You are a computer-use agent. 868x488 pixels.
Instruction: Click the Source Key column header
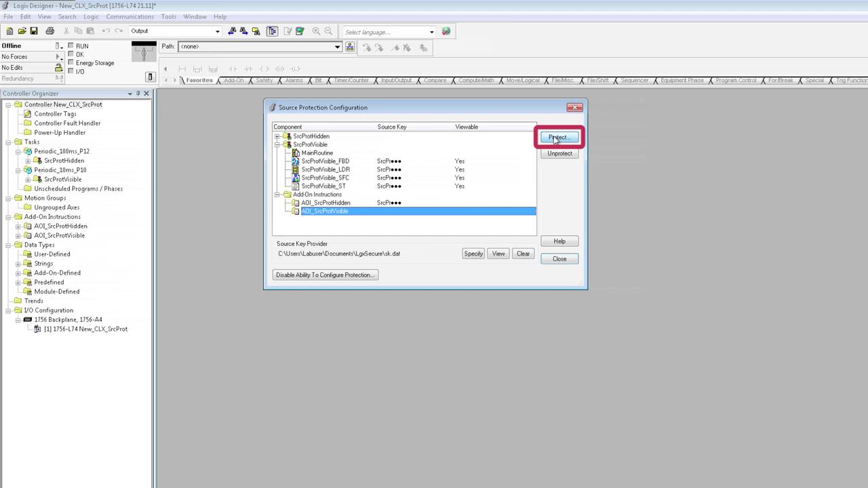392,127
